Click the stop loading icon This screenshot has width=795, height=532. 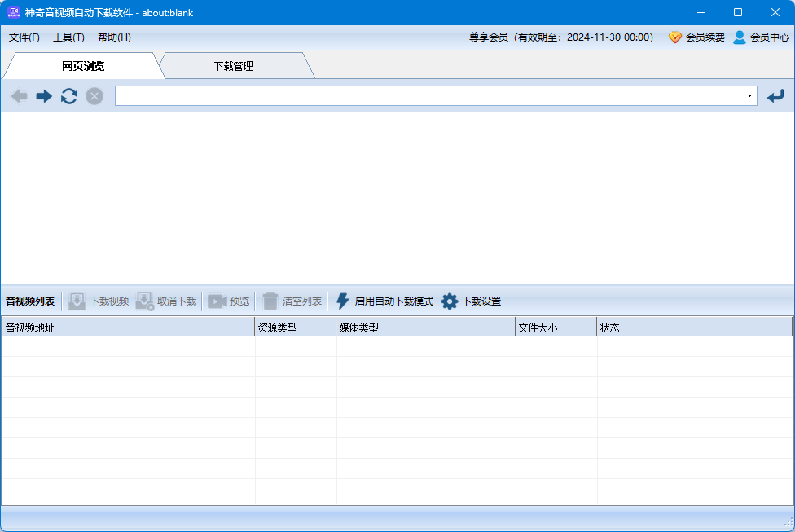[x=94, y=96]
